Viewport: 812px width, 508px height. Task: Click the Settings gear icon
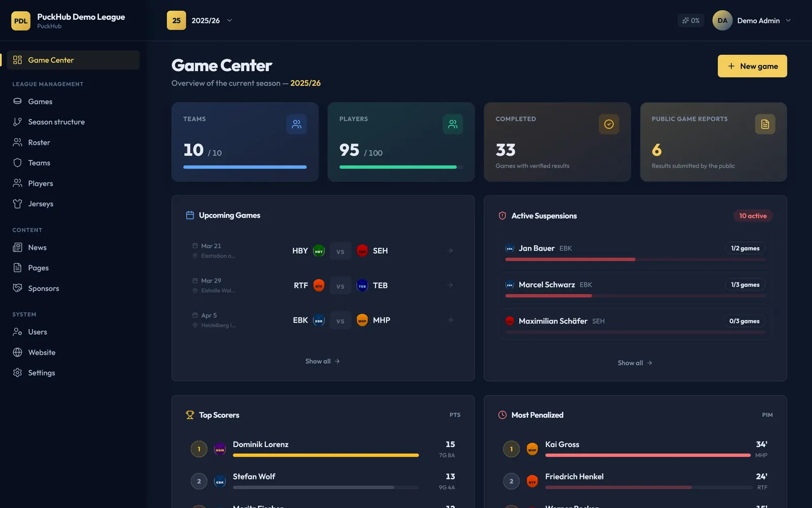pos(17,372)
